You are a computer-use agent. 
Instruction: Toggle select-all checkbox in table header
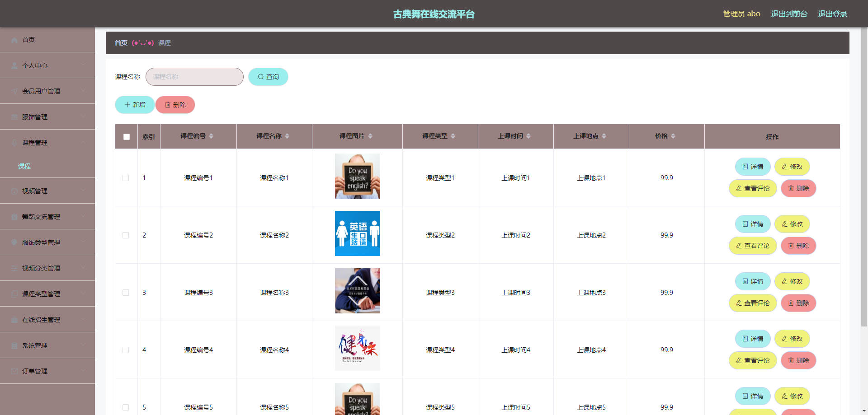click(127, 137)
